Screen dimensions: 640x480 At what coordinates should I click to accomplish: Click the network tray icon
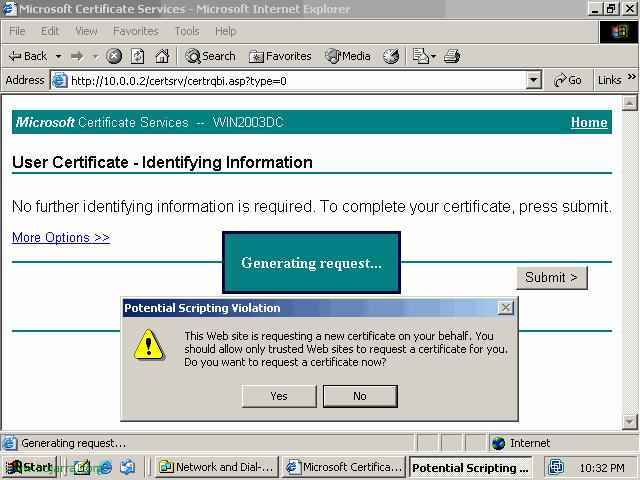pos(556,467)
